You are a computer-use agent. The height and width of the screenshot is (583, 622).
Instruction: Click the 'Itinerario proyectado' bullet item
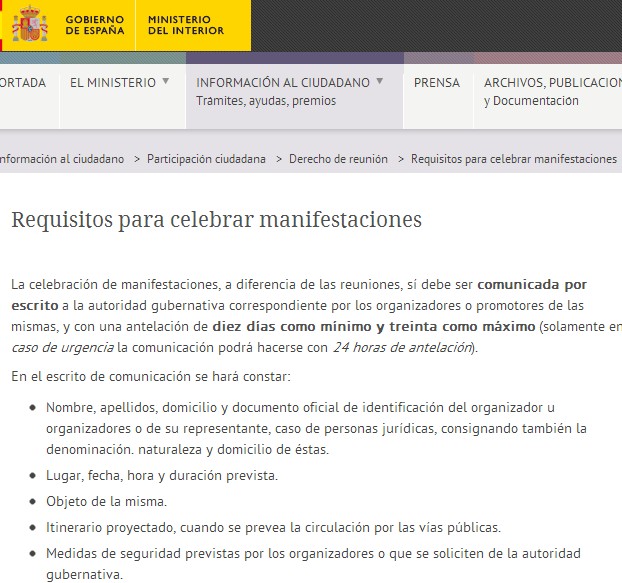pos(273,527)
